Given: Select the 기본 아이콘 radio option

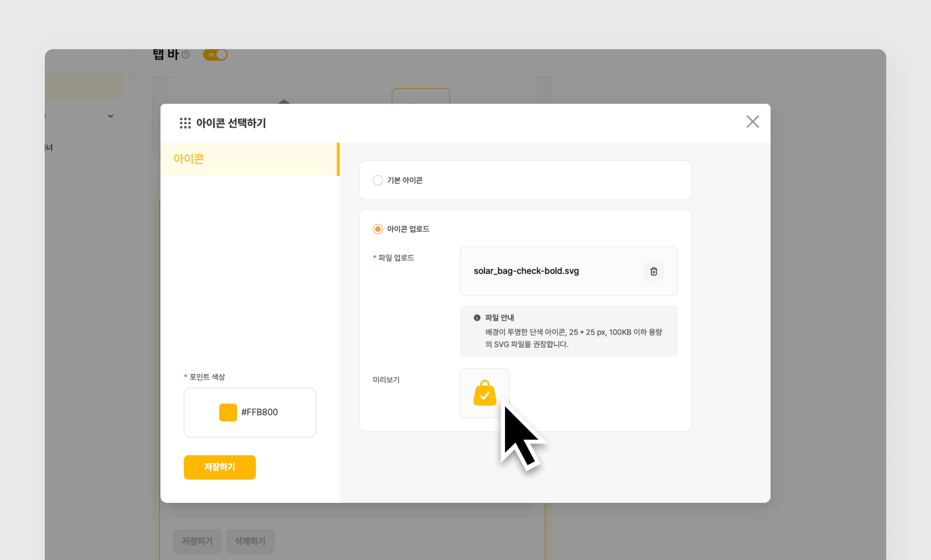Looking at the screenshot, I should pos(378,180).
